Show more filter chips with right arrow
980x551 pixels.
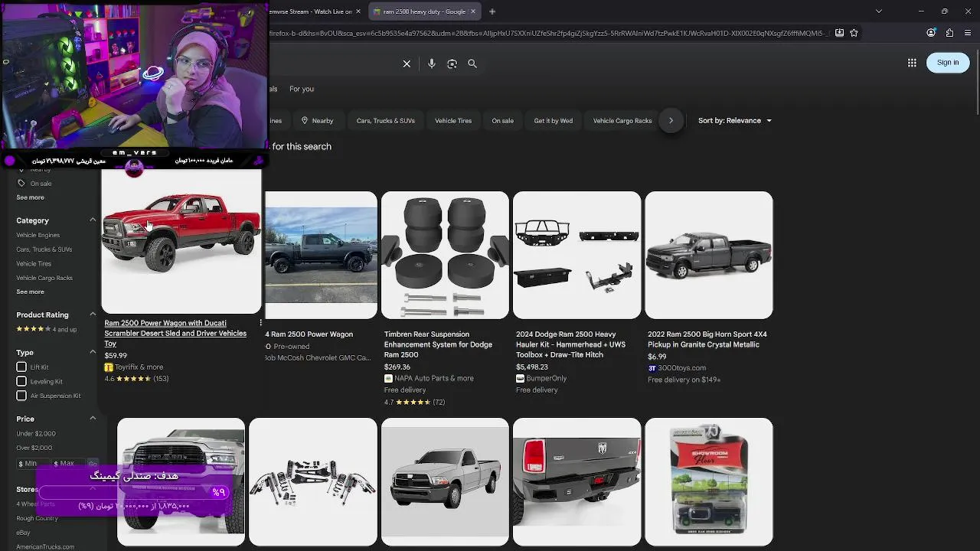click(671, 120)
